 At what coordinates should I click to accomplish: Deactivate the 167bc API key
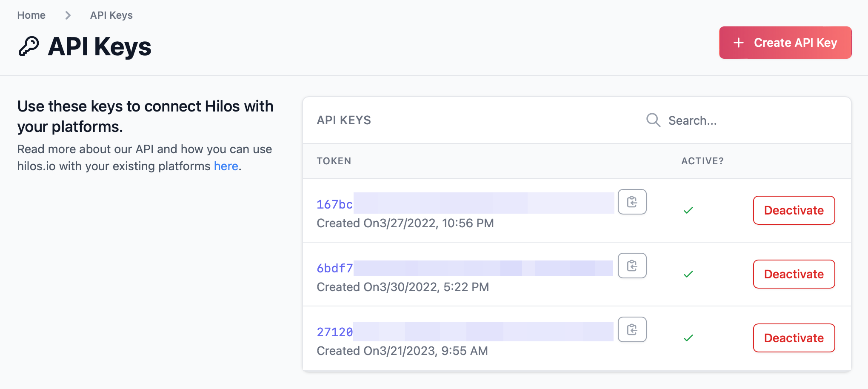point(794,210)
